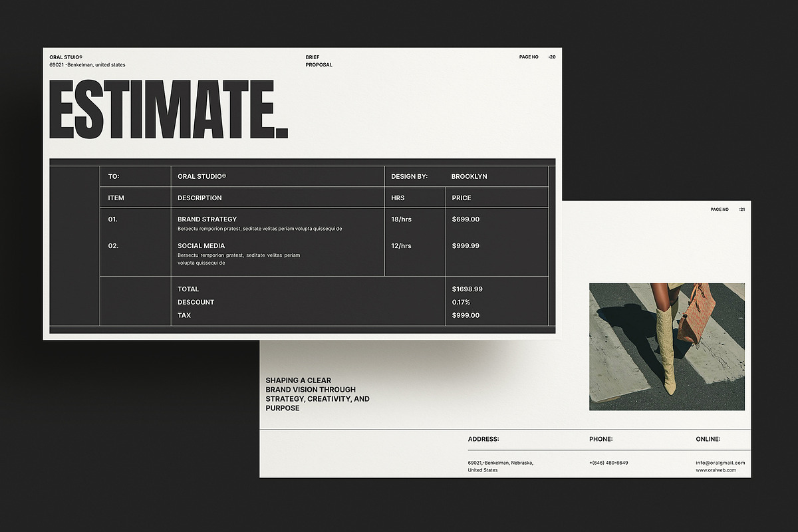Click the page number ':20'

pyautogui.click(x=552, y=57)
